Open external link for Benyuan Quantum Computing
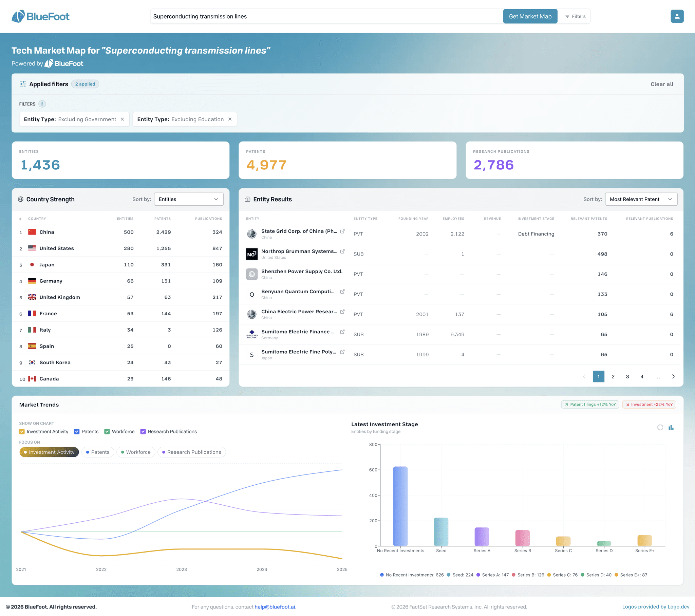Viewport: 695px width, 616px height. pos(342,292)
